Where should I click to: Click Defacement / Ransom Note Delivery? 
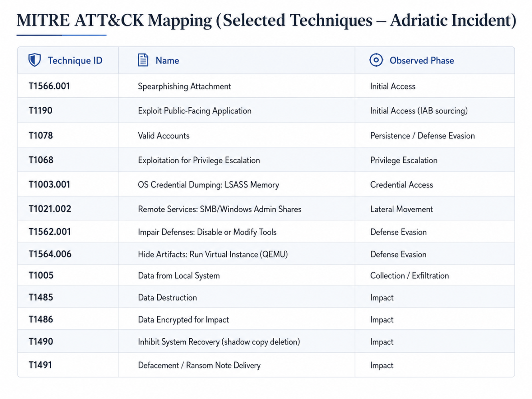(199, 365)
